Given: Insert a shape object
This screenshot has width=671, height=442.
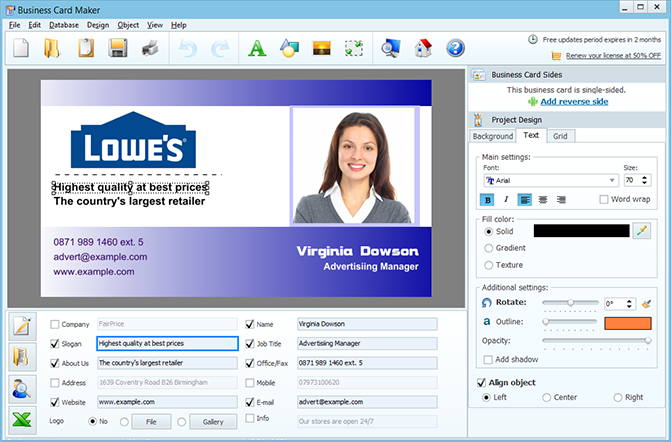Looking at the screenshot, I should point(289,48).
